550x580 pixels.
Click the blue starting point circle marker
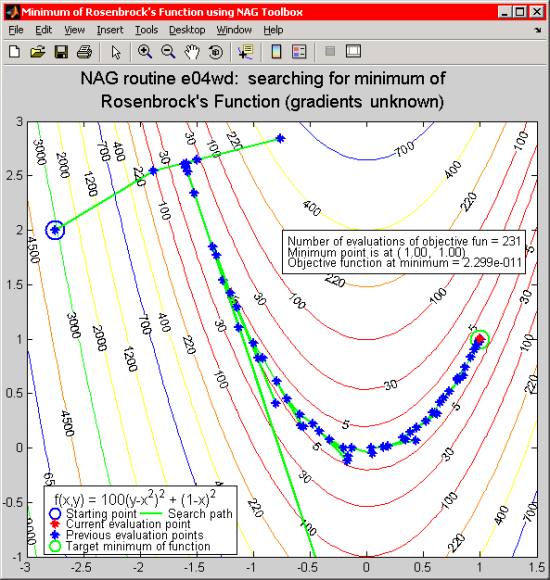click(55, 230)
